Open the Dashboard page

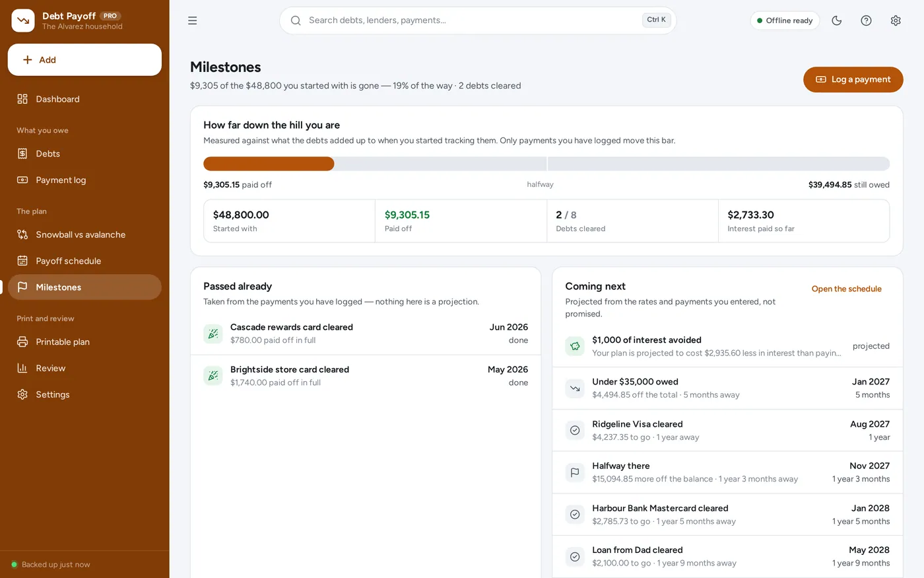click(84, 99)
